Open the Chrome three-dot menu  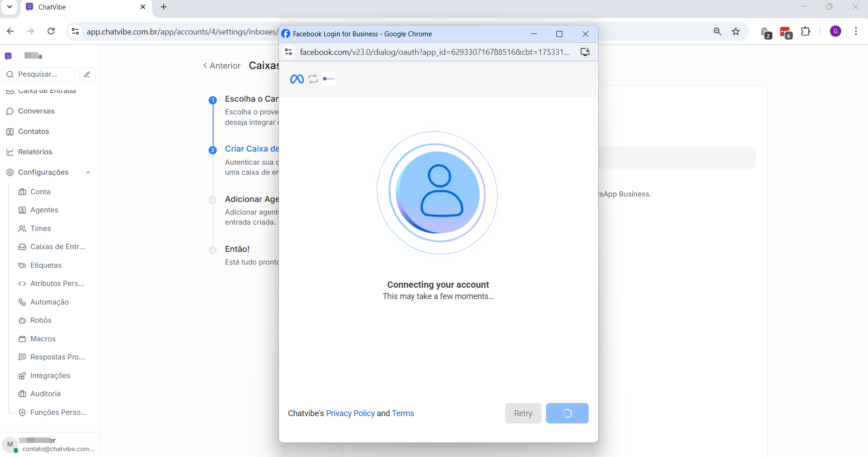856,31
